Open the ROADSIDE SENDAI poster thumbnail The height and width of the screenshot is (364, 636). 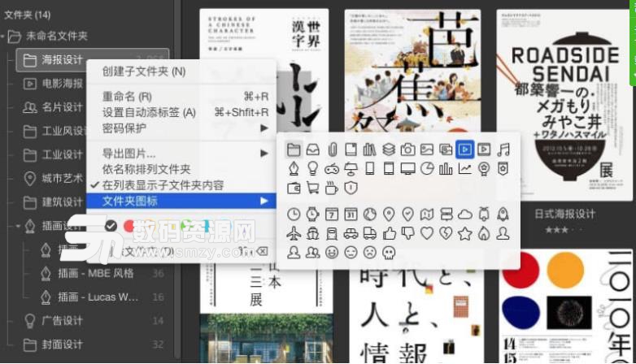564,106
